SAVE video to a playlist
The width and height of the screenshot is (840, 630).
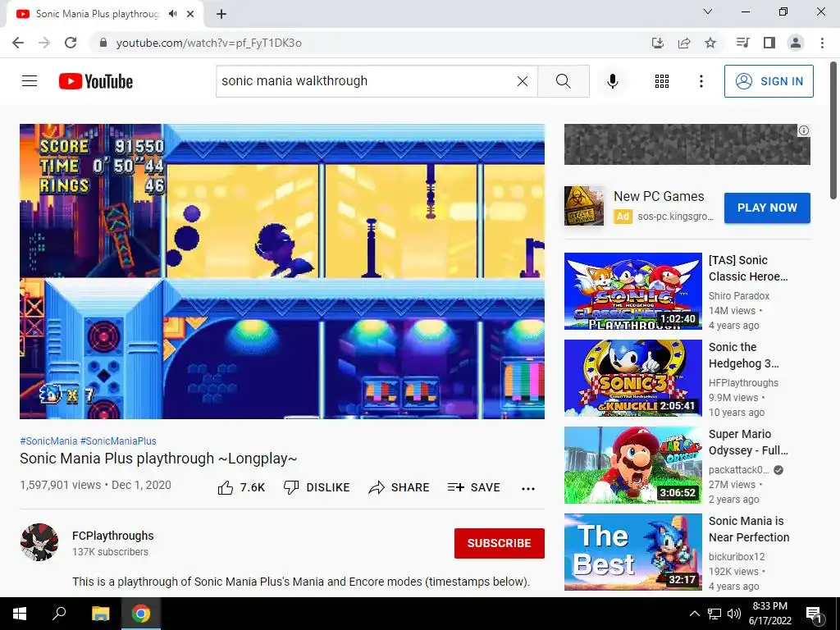pos(473,487)
